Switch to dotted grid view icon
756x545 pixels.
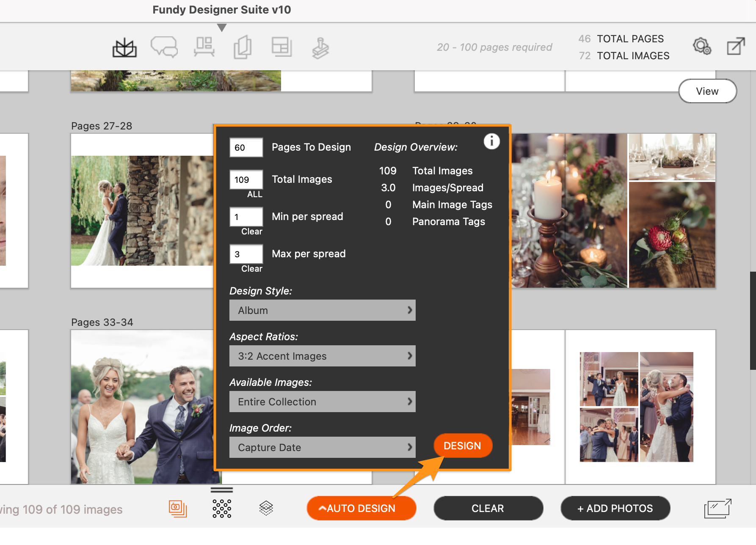pos(222,508)
